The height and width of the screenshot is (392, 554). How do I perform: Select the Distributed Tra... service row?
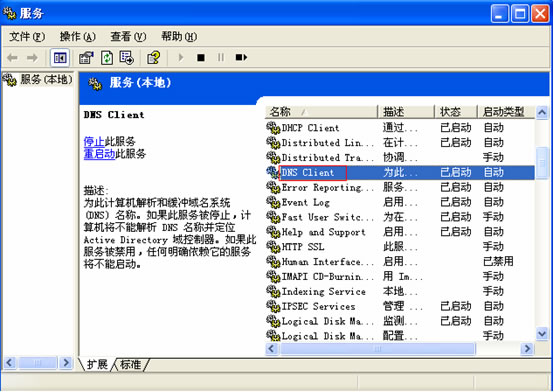(400, 158)
